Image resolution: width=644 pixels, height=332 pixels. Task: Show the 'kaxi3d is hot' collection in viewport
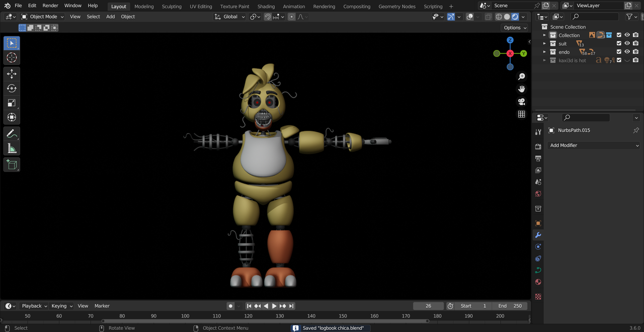pos(627,60)
